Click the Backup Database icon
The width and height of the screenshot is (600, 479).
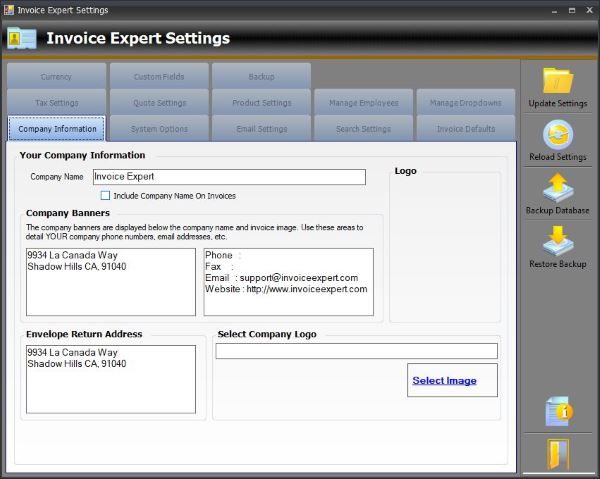tap(558, 188)
